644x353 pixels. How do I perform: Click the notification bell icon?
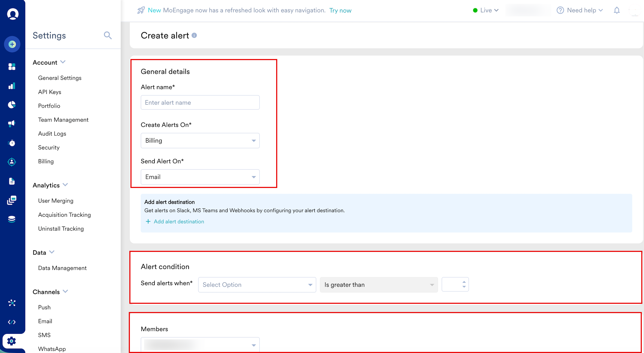[x=617, y=10]
